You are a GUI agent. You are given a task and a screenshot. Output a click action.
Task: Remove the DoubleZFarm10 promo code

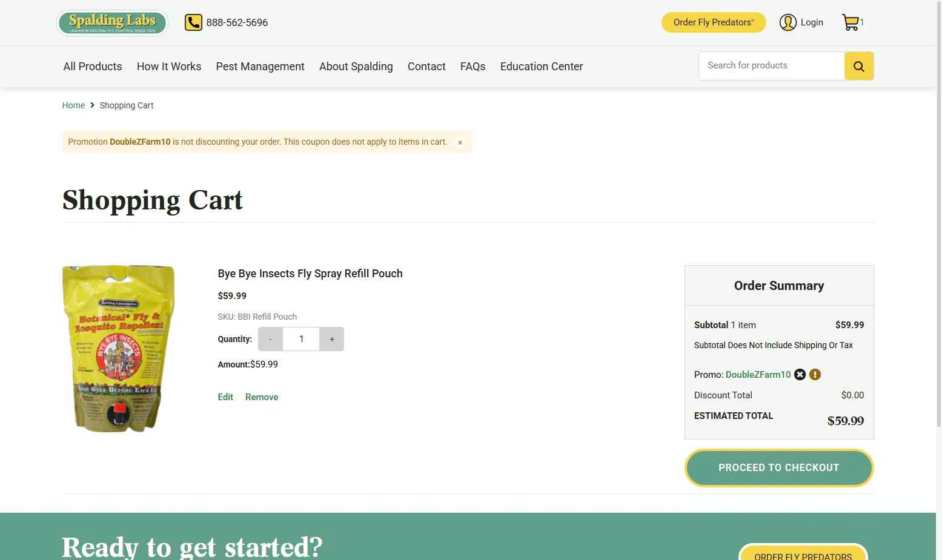point(800,375)
